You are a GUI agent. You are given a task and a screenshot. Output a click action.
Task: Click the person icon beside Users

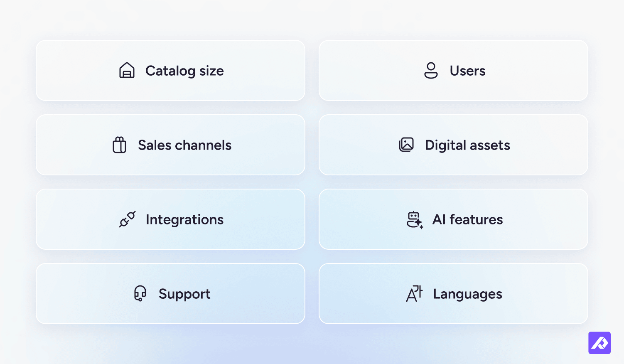coord(431,70)
